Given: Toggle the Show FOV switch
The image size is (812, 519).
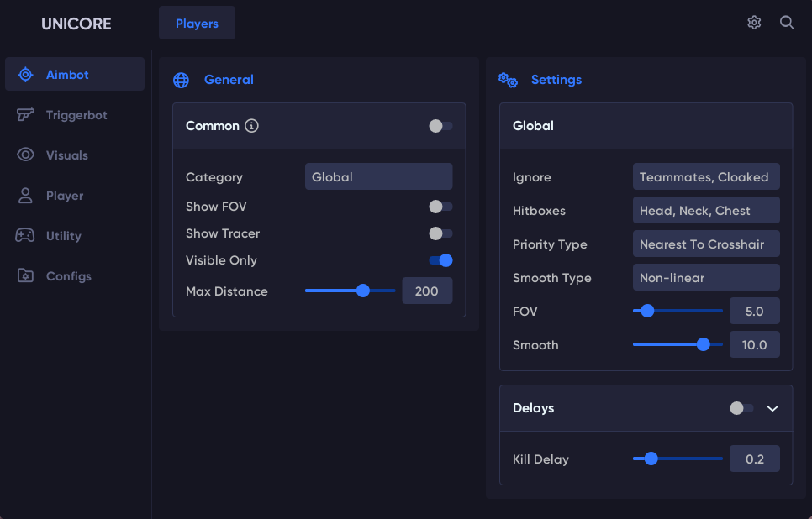Looking at the screenshot, I should tap(440, 207).
